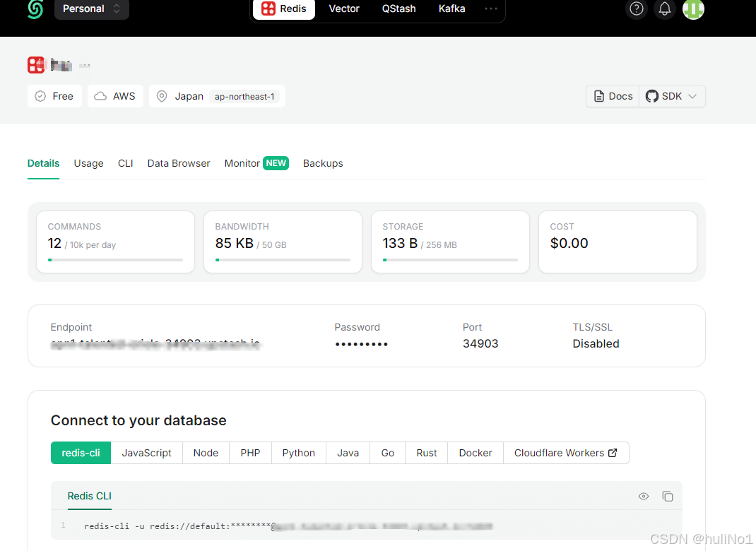Click the redis-cli command text line

[288, 526]
